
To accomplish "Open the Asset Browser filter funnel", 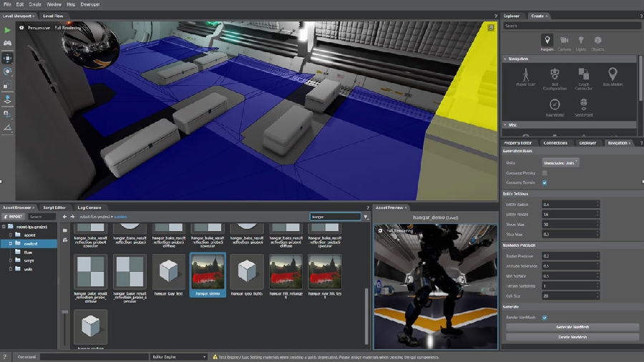I will click(x=366, y=217).
